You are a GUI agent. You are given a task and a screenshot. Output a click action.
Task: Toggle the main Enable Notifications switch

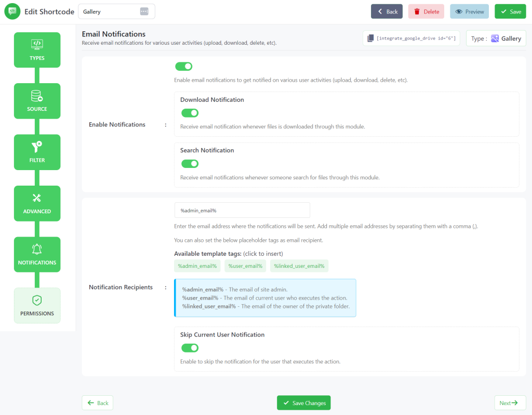[x=183, y=67]
